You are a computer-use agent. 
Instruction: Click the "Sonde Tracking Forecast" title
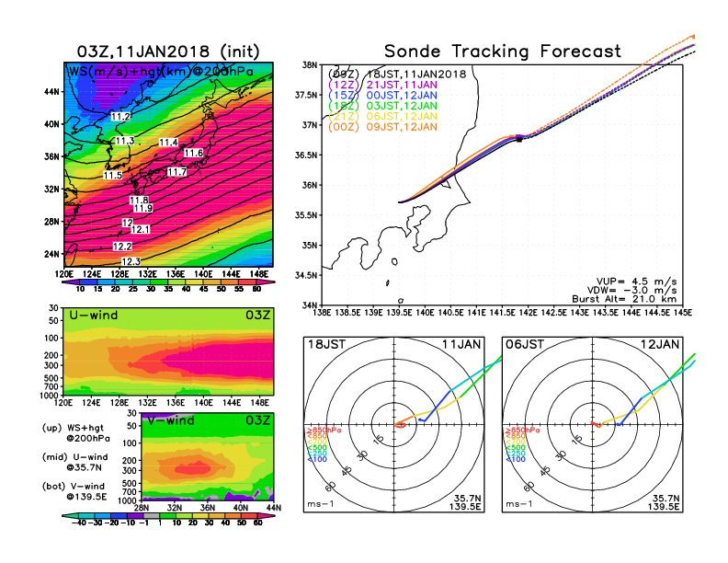(503, 52)
